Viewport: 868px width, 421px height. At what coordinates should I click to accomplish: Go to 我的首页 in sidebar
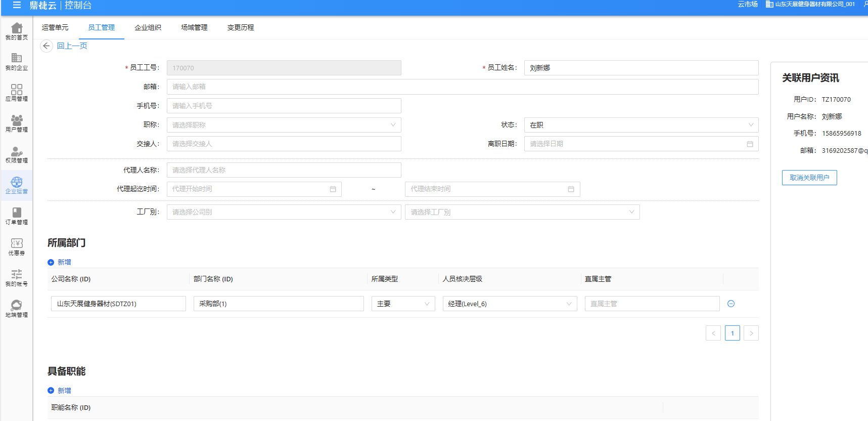[x=17, y=31]
